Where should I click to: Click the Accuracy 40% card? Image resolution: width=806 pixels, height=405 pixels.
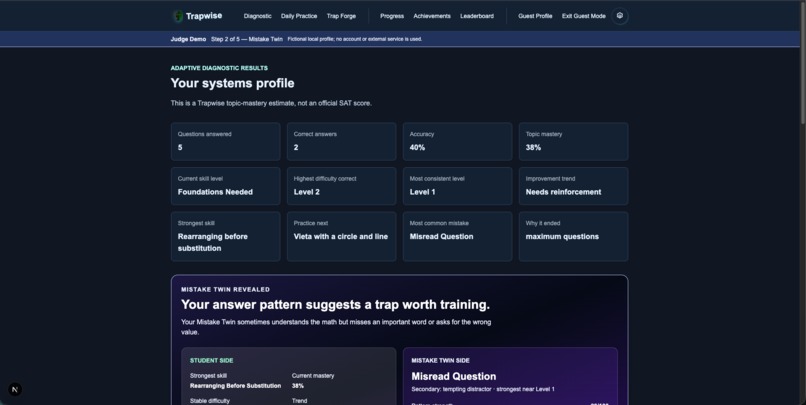click(457, 141)
